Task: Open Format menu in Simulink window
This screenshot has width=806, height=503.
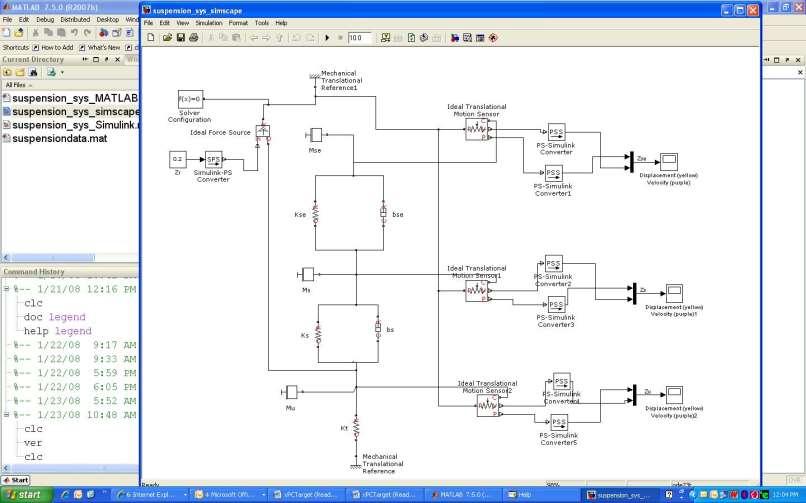Action: [239, 23]
